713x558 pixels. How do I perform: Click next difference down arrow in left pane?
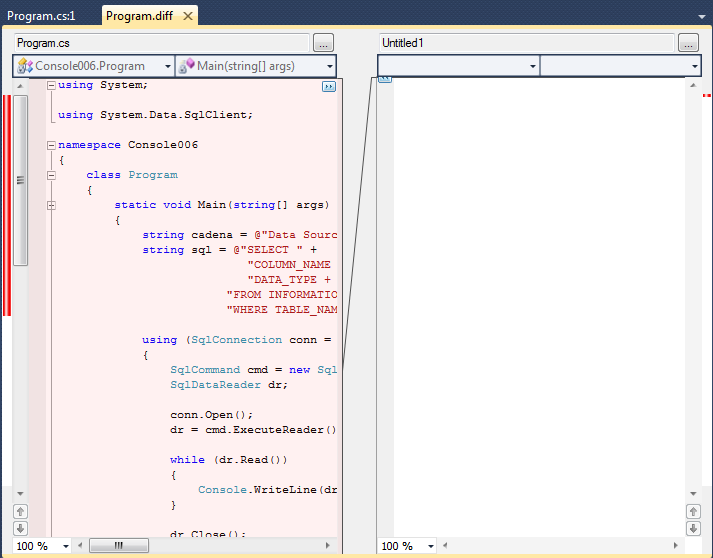point(20,527)
